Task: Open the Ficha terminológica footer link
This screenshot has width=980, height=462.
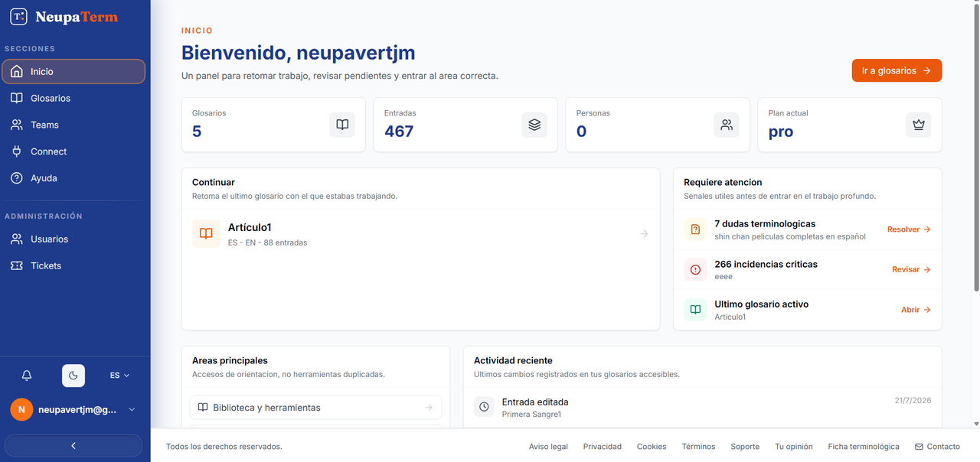Action: [864, 447]
